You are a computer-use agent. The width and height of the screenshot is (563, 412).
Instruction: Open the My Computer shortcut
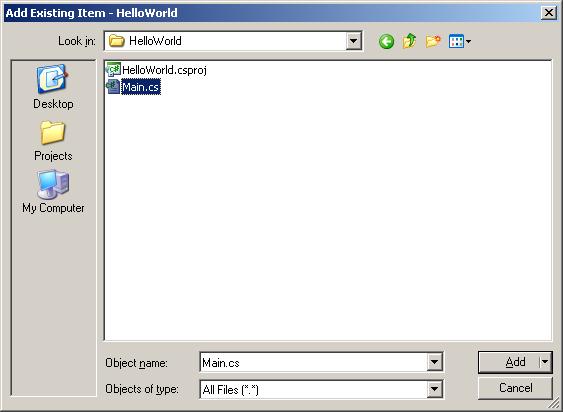(53, 192)
